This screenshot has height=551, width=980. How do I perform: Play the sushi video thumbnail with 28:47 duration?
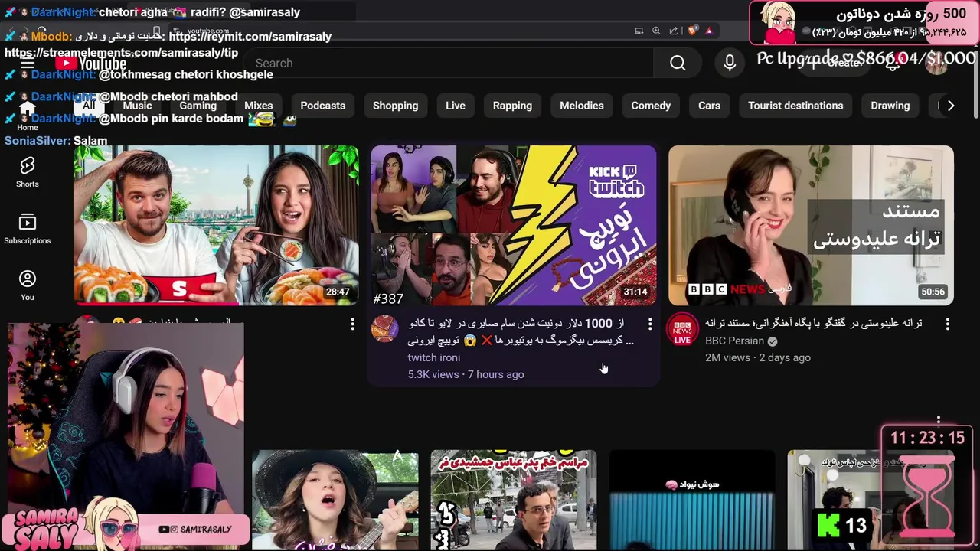(x=216, y=225)
